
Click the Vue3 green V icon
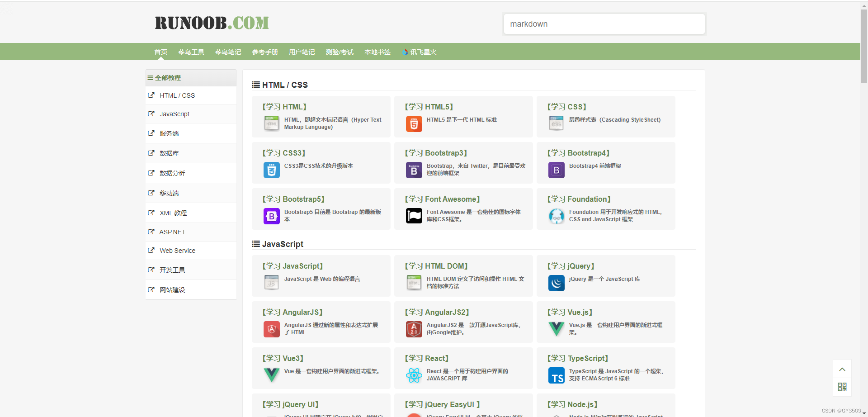(x=271, y=375)
